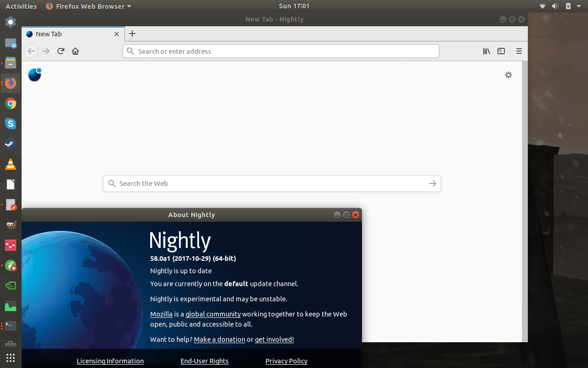
Task: Launch GIMP from the dock
Action: [x=11, y=225]
